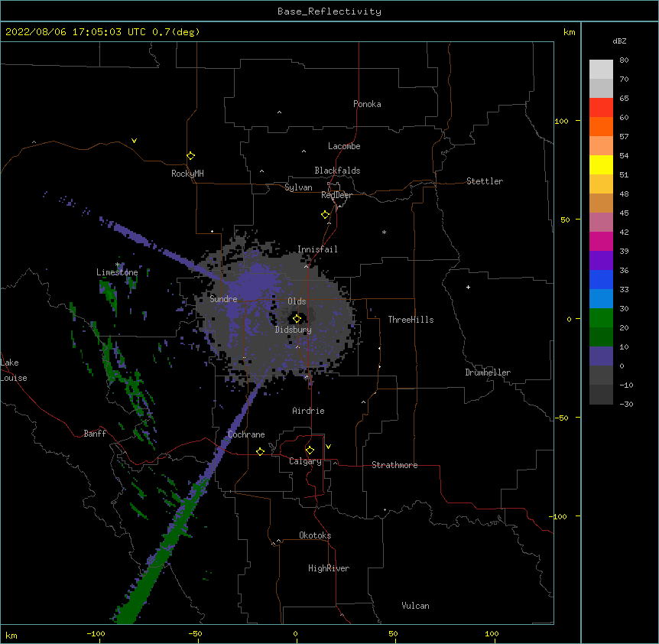
Task: Click the Limestone label
Action: (117, 272)
